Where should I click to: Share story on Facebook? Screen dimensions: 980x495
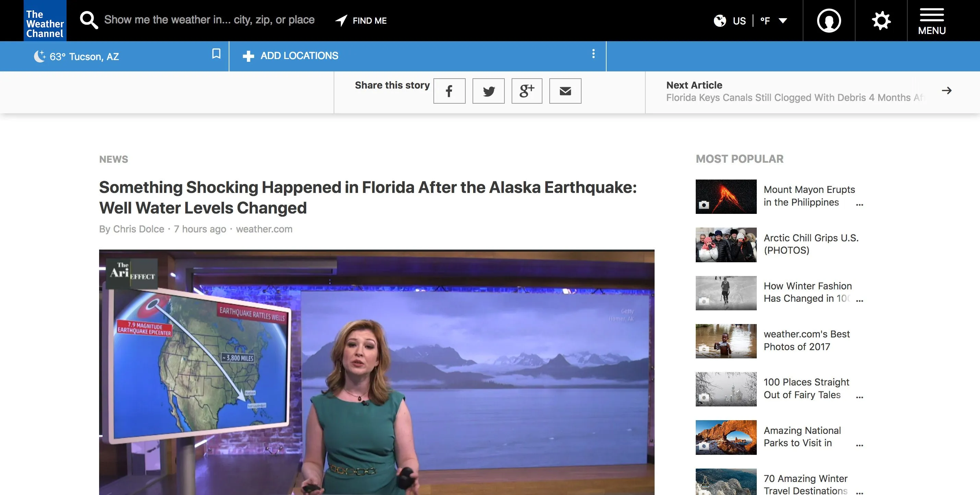point(449,91)
